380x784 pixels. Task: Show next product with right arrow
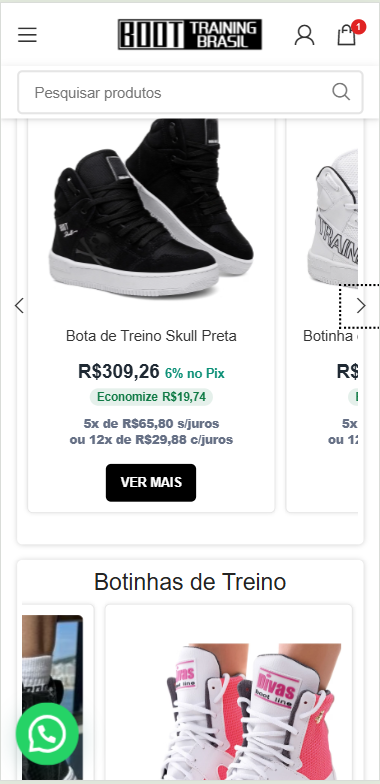361,306
